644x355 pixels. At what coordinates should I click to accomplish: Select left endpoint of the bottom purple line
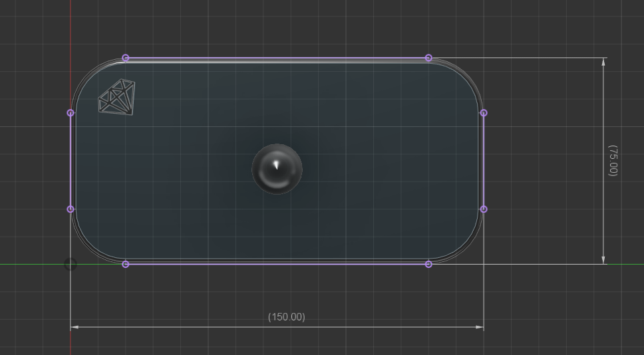tap(126, 265)
